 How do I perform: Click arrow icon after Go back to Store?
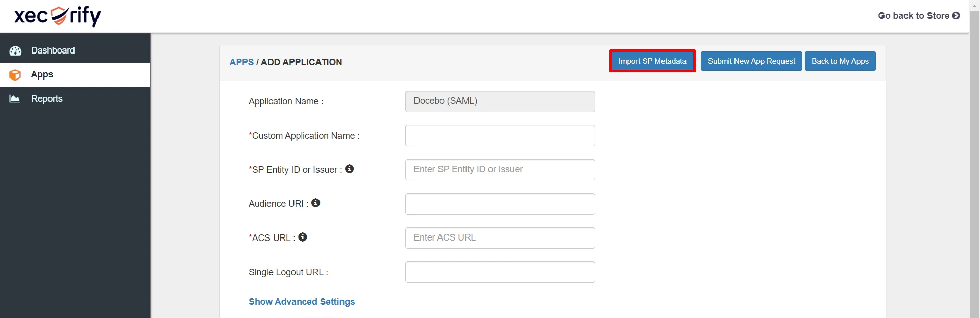pyautogui.click(x=956, y=16)
